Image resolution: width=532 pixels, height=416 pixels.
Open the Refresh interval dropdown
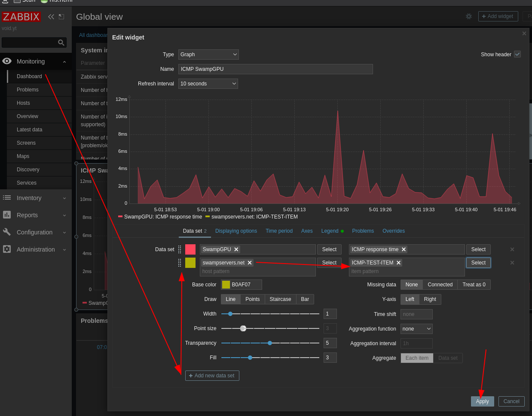pos(208,84)
